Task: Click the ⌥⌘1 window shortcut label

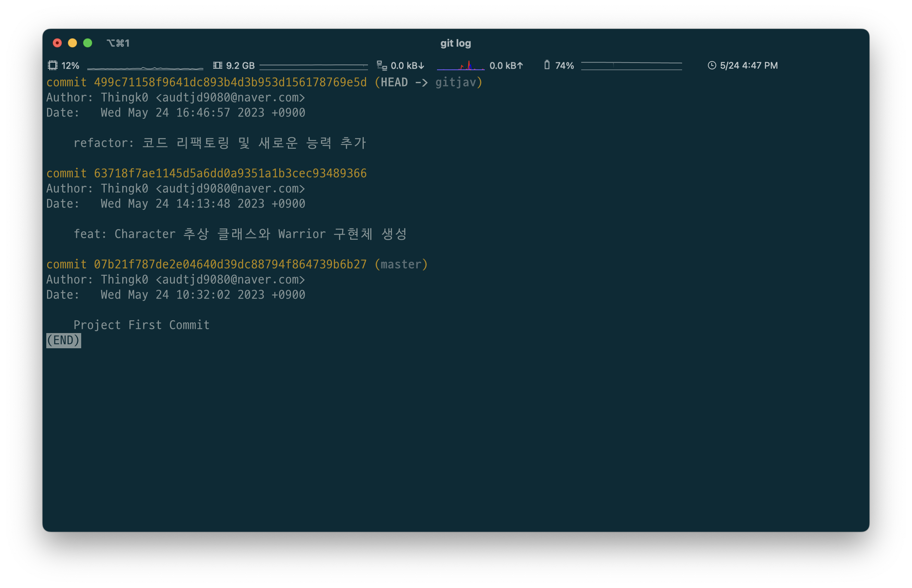Action: point(118,43)
